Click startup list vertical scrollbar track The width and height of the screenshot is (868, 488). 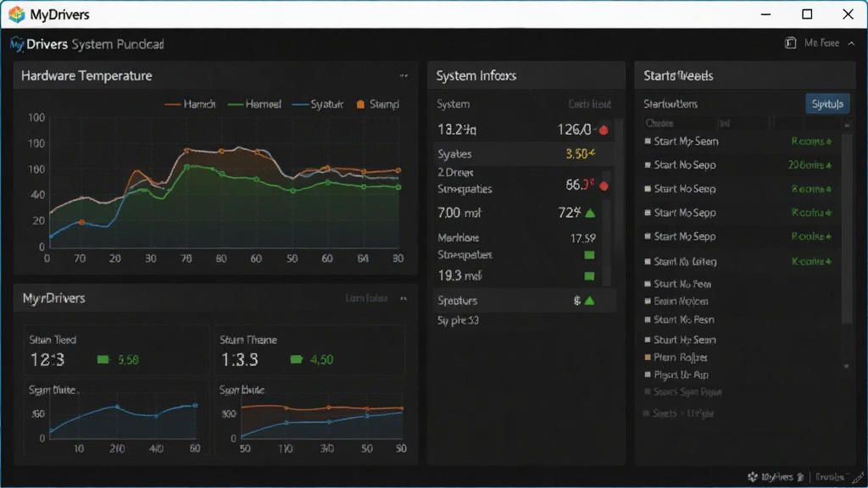[847, 243]
